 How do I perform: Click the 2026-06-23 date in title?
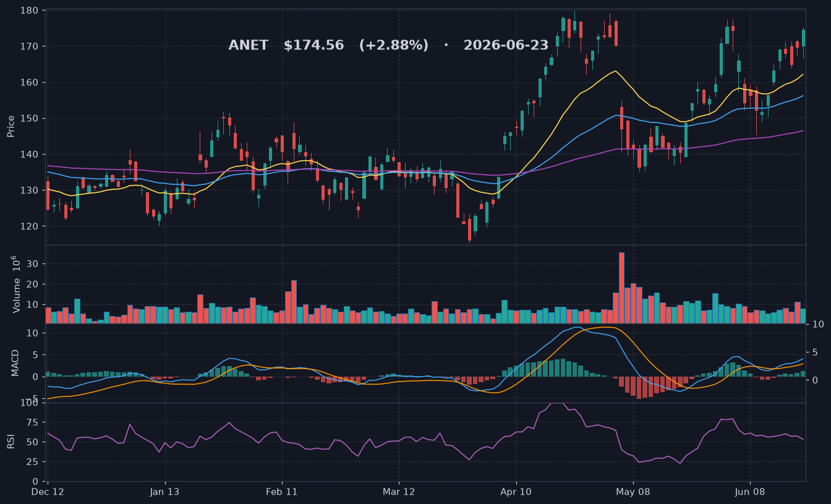click(x=506, y=45)
